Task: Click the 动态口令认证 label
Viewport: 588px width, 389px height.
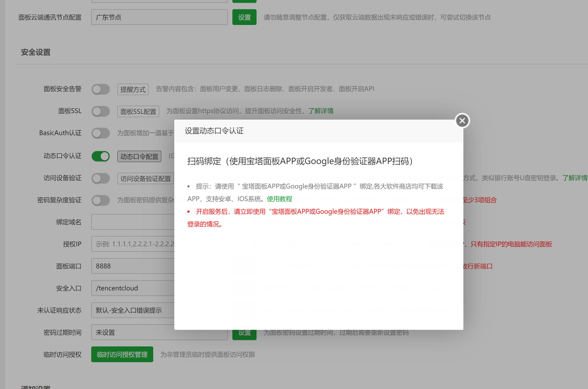Action: click(x=63, y=156)
